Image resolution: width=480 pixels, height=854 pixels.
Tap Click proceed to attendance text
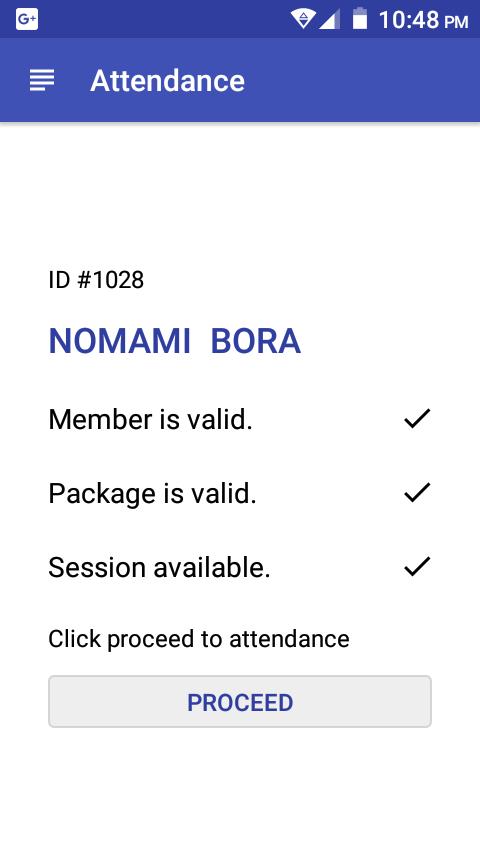pyautogui.click(x=198, y=639)
